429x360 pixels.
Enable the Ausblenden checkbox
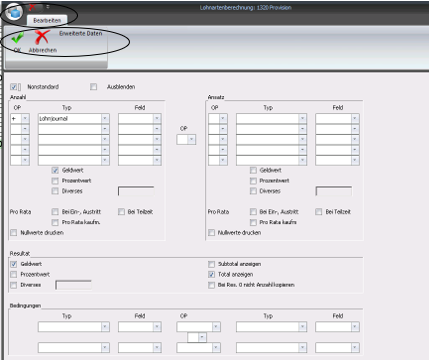coord(93,87)
